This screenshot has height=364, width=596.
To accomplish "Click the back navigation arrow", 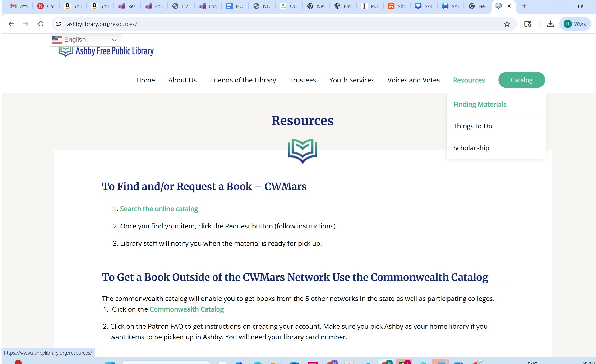I will (x=11, y=24).
